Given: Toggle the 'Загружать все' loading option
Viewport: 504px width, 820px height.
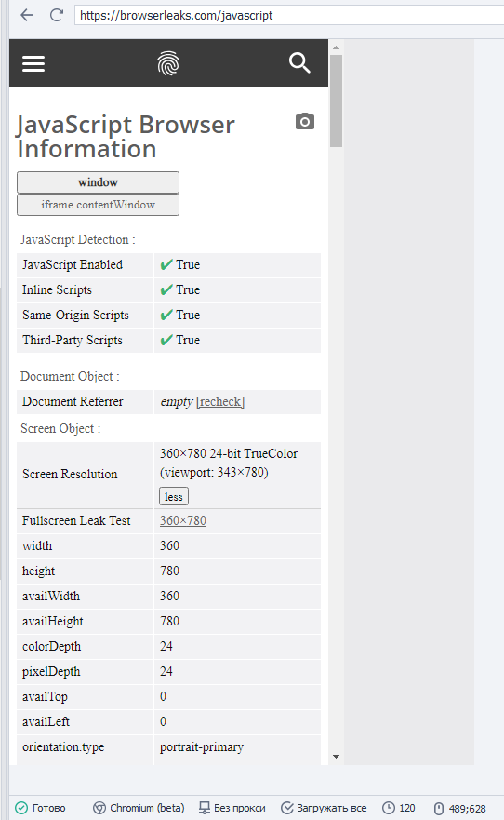Looking at the screenshot, I should click(x=324, y=808).
